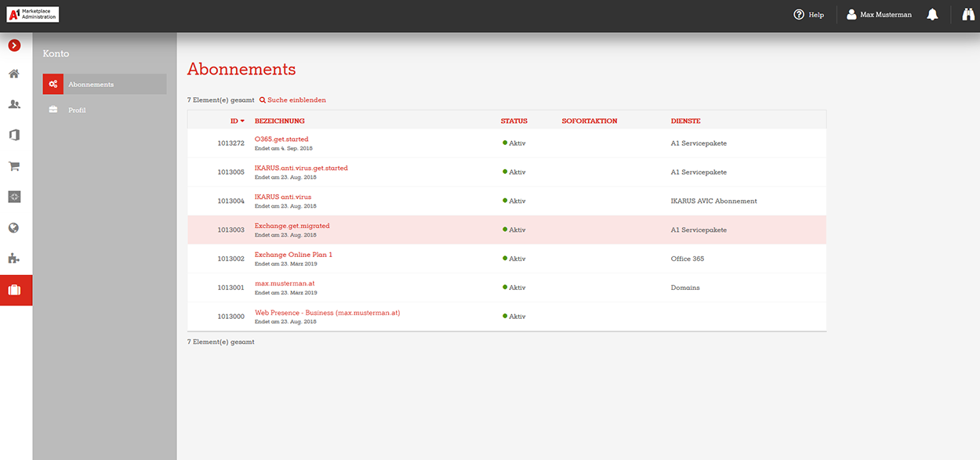Click the Bezeichnung column header
The height and width of the screenshot is (460, 980).
280,121
